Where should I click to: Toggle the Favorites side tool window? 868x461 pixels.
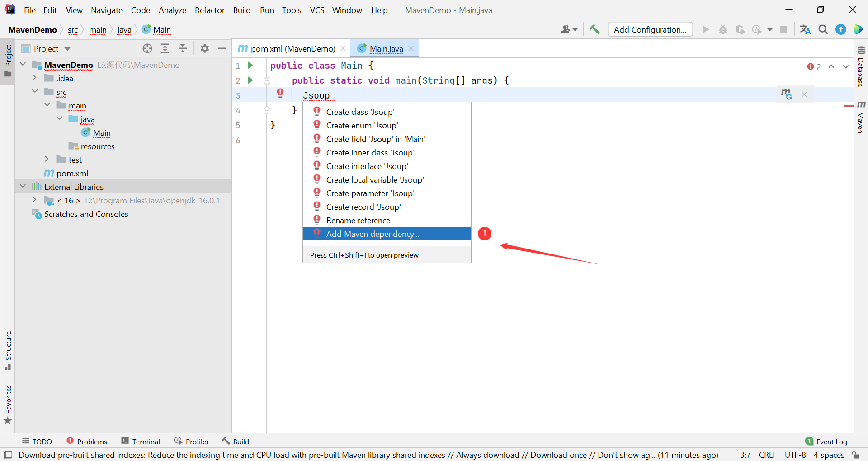(8, 405)
